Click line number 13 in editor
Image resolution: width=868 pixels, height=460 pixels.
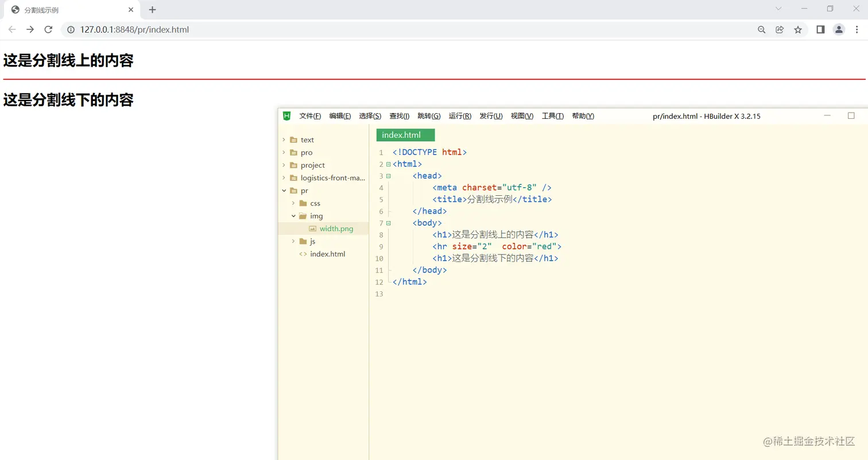coord(378,294)
